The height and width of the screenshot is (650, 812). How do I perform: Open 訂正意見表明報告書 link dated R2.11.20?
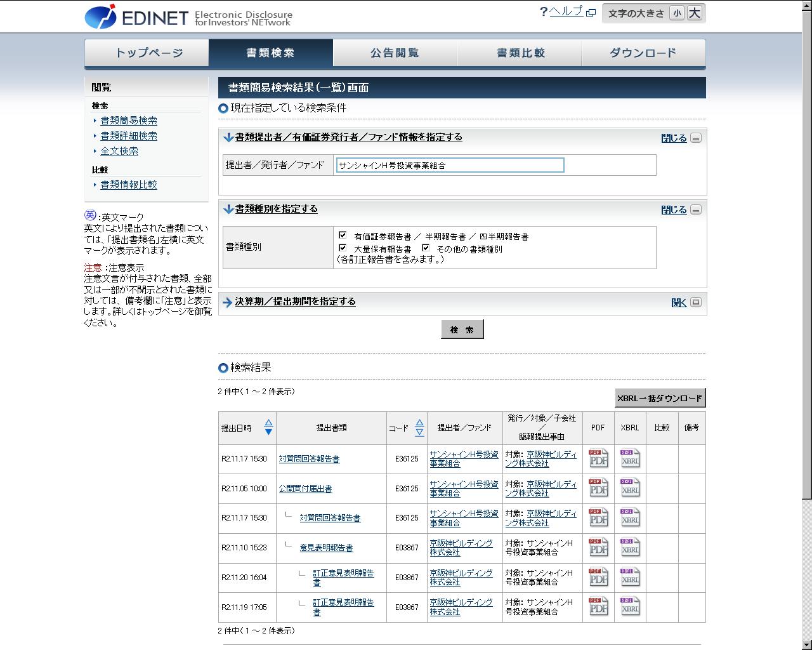pyautogui.click(x=343, y=578)
